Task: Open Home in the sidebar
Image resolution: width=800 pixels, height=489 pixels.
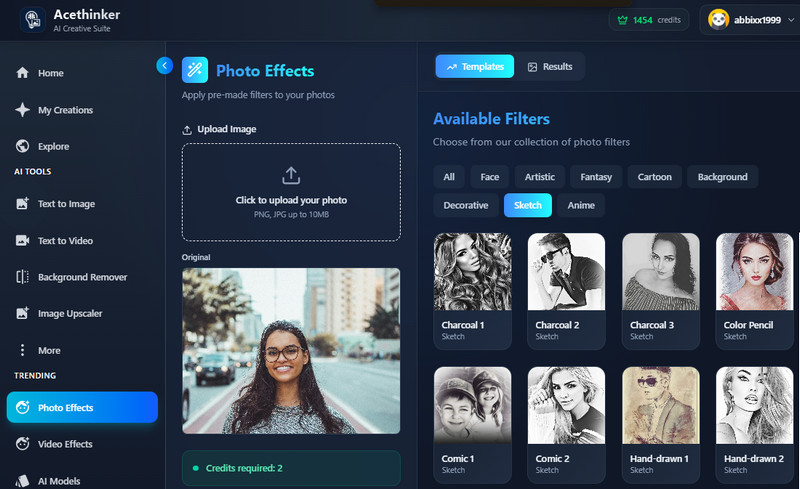Action: [82, 73]
